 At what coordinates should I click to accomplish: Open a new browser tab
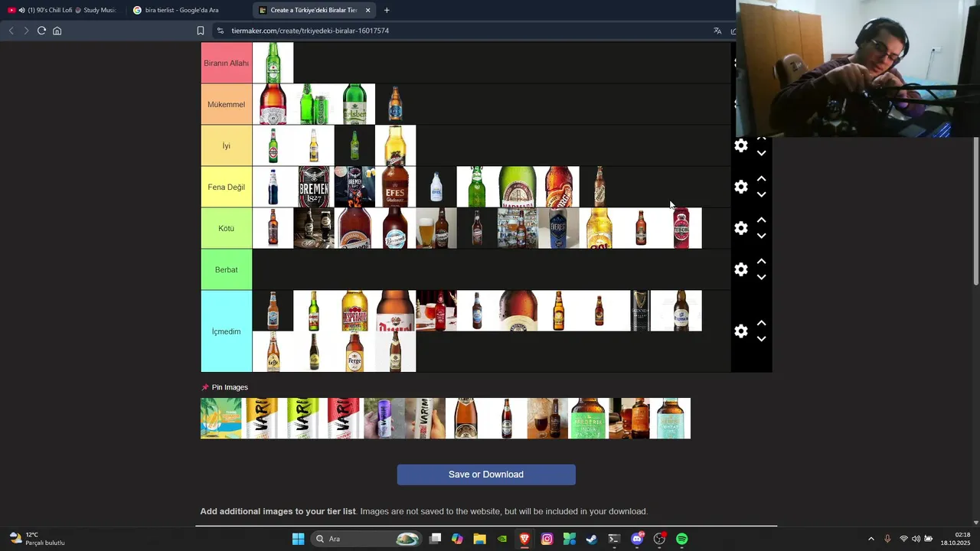387,10
